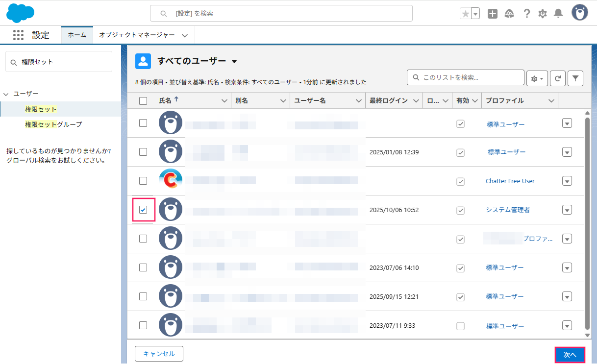This screenshot has width=597, height=364.
Task: Focus the sidebar quick find field 権限セット
Action: click(59, 62)
